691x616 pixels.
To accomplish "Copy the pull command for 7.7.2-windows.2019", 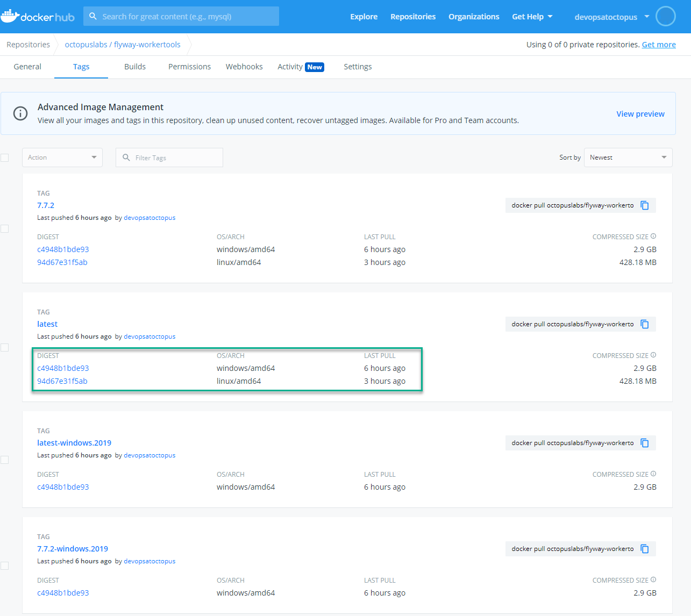I will point(644,548).
